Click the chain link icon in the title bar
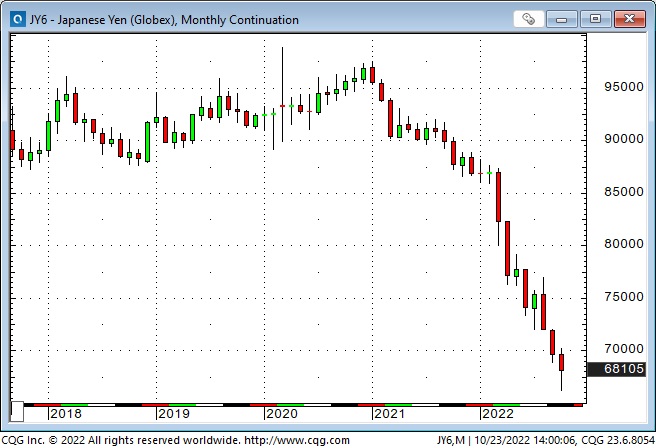The image size is (656, 448). click(x=528, y=19)
